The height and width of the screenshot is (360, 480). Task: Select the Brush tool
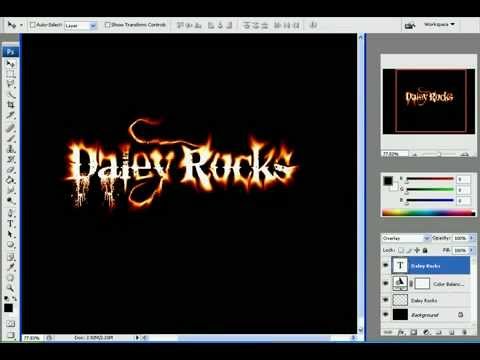(11, 138)
